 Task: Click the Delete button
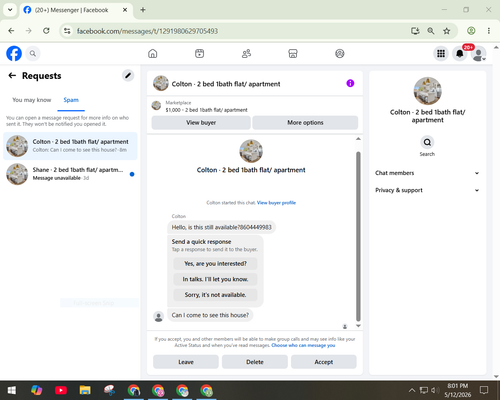click(255, 362)
